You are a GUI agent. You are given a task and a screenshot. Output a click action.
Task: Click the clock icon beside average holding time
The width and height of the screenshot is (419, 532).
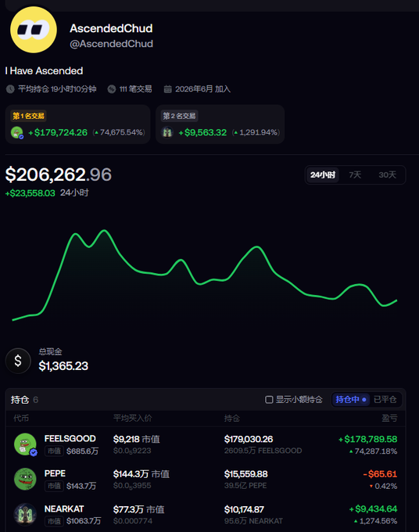coord(10,89)
